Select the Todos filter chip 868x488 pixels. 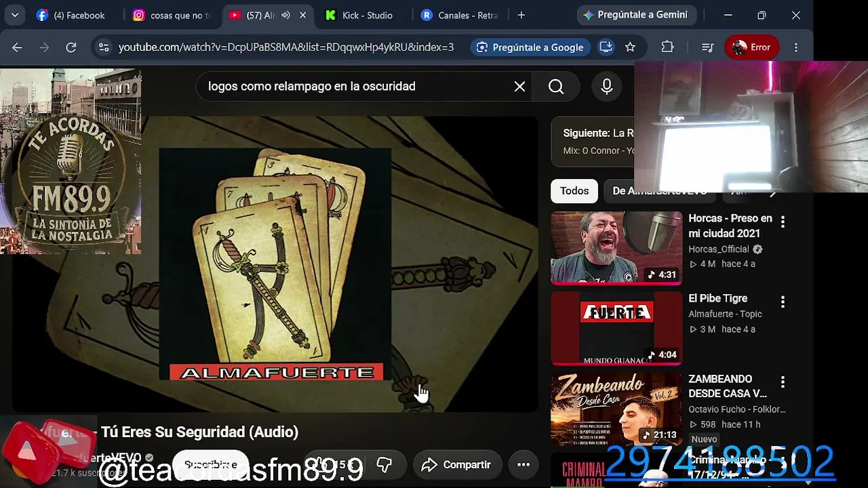tap(574, 191)
